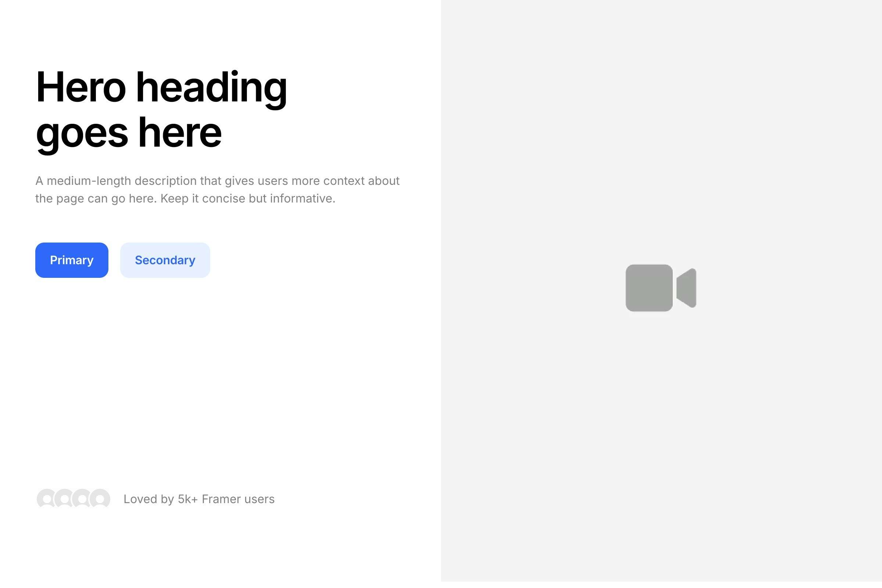Screen dimensions: 882x588
Task: Click the "Loved by 5k+ Framer users" text
Action: pos(199,499)
